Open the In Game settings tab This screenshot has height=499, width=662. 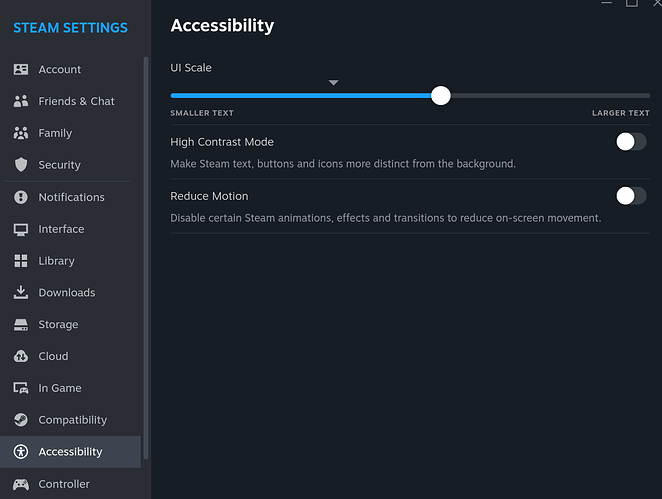click(59, 388)
